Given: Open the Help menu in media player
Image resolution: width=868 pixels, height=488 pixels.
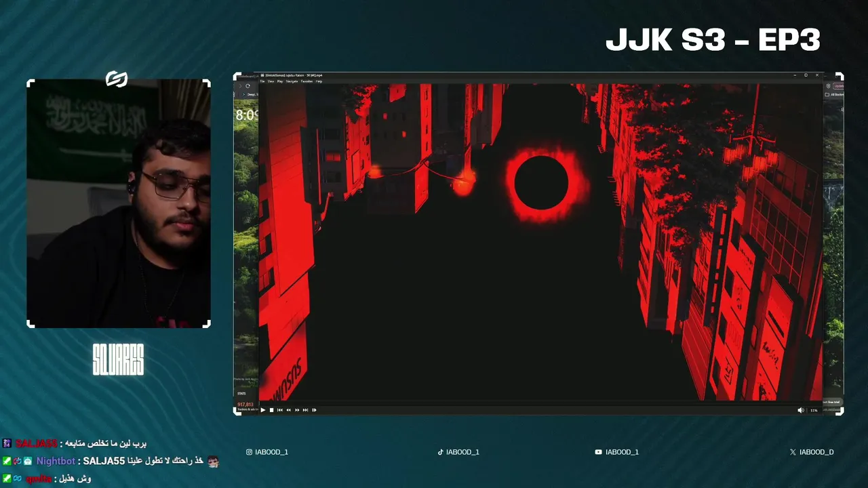Looking at the screenshot, I should (x=319, y=81).
